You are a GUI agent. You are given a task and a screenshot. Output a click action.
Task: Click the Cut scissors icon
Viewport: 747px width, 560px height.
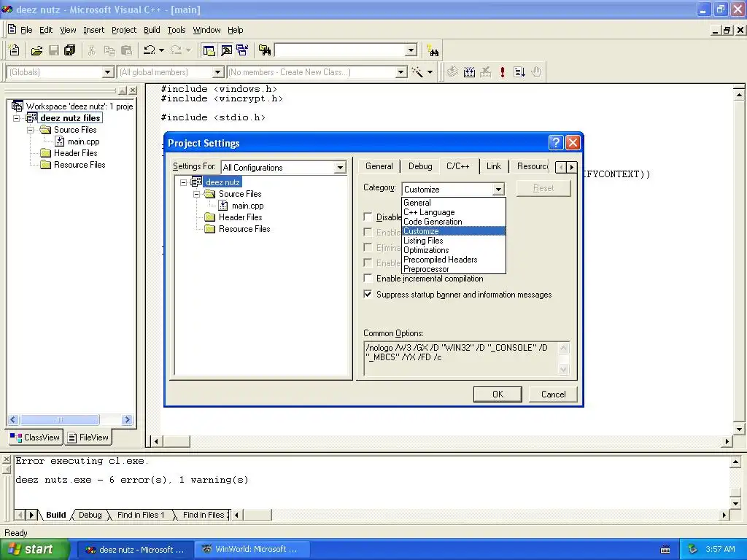(x=92, y=50)
